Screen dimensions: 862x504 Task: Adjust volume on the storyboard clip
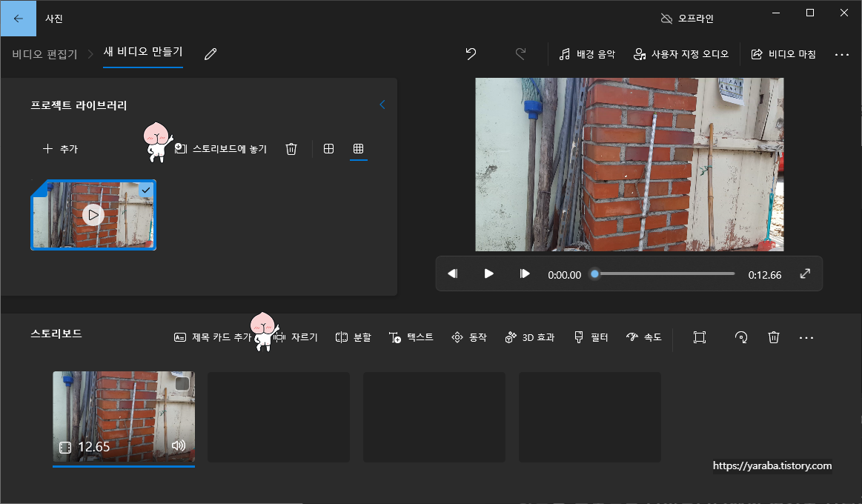179,445
